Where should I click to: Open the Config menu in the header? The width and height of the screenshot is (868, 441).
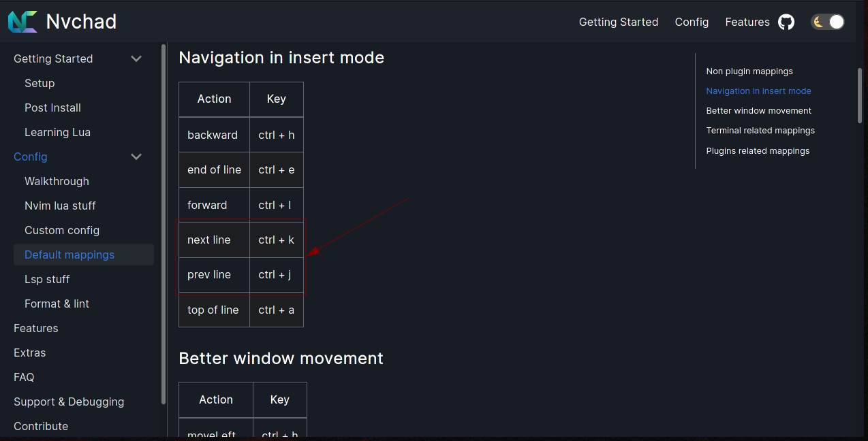coord(692,22)
